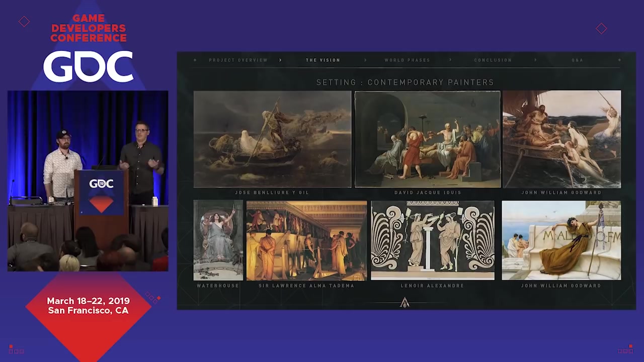This screenshot has width=644, height=362.
Task: Click the Sir Lawrence Alma Tadema caption
Action: click(x=306, y=286)
